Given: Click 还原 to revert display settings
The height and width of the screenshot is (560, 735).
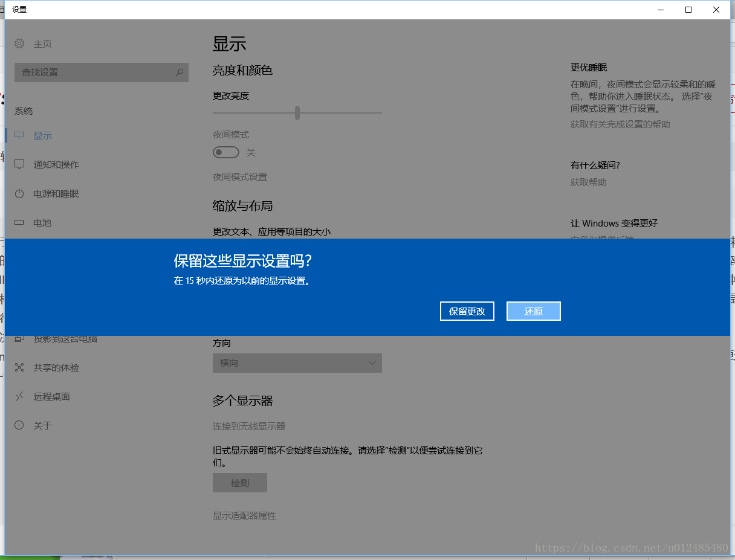Looking at the screenshot, I should coord(533,311).
